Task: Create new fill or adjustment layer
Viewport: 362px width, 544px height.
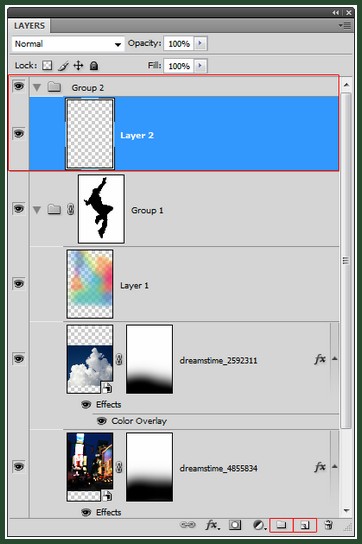Action: [259, 525]
